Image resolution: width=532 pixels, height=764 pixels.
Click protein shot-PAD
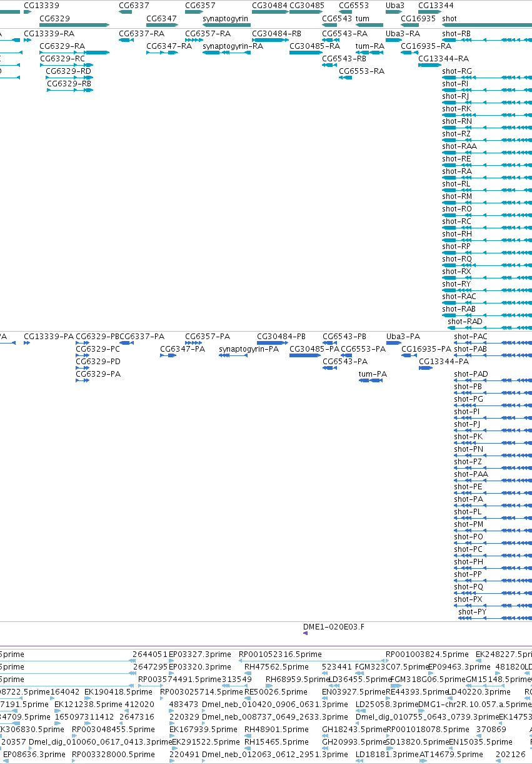click(471, 374)
